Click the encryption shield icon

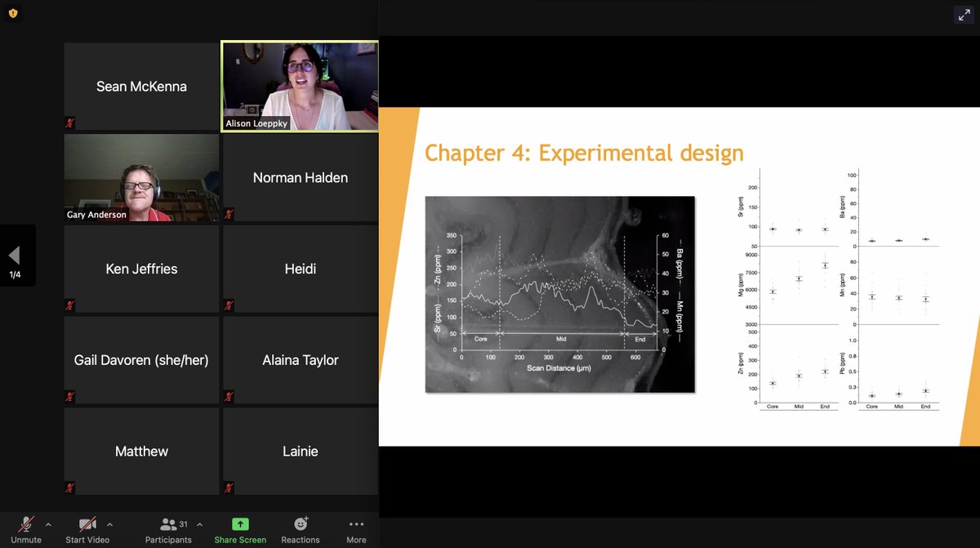pyautogui.click(x=14, y=14)
